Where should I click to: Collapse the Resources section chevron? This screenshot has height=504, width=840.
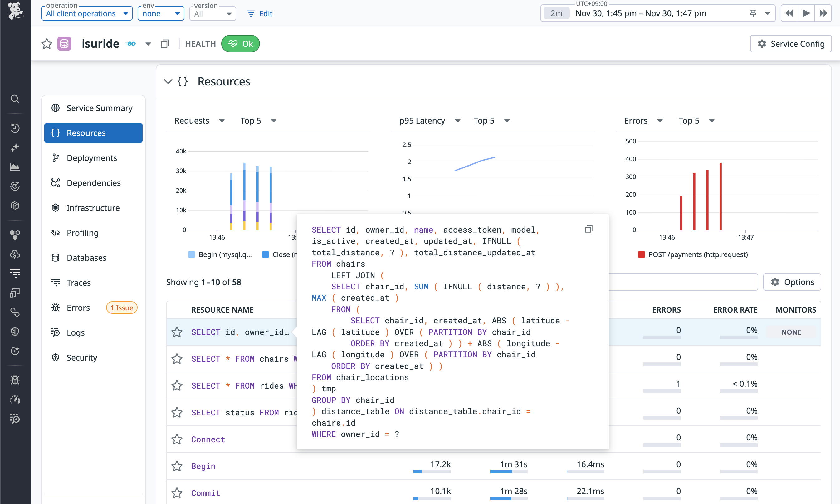pyautogui.click(x=168, y=81)
